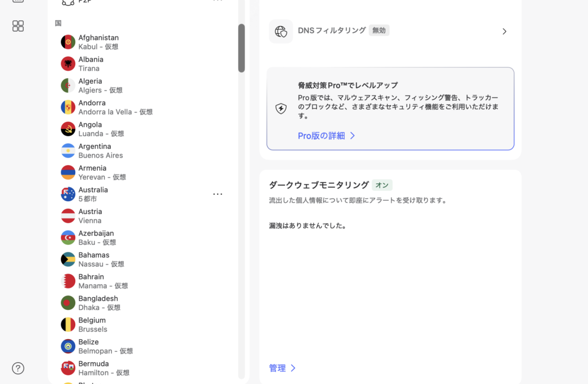Screen dimensions: 588x384
Task: Open the Australia row ellipsis menu
Action: point(218,194)
